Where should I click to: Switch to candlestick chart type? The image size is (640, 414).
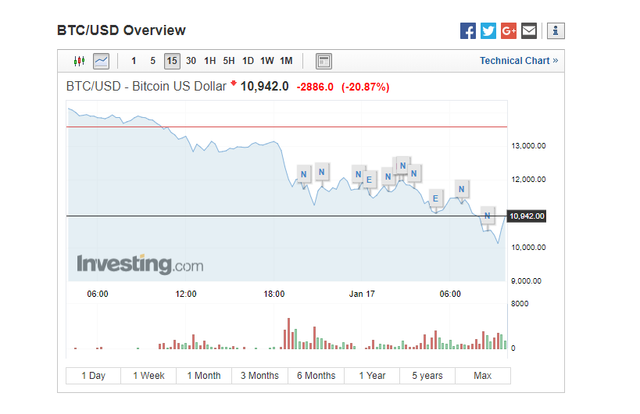click(x=78, y=61)
